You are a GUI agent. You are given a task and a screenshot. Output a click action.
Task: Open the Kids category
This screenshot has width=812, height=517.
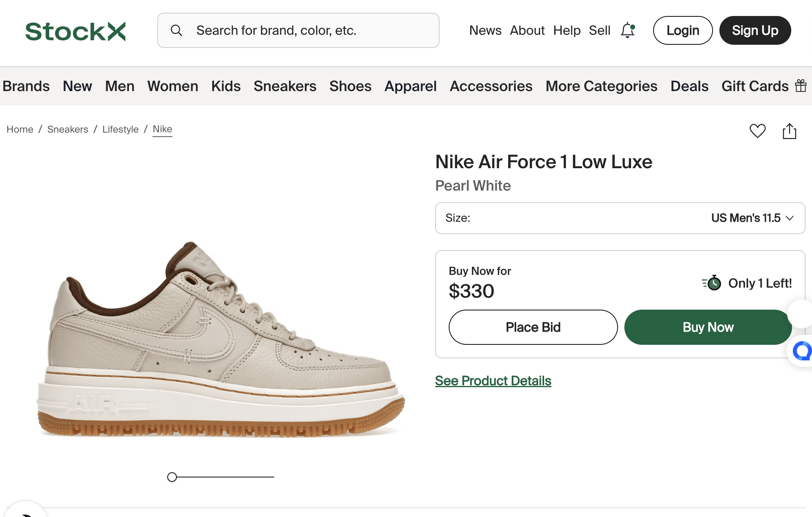point(226,86)
